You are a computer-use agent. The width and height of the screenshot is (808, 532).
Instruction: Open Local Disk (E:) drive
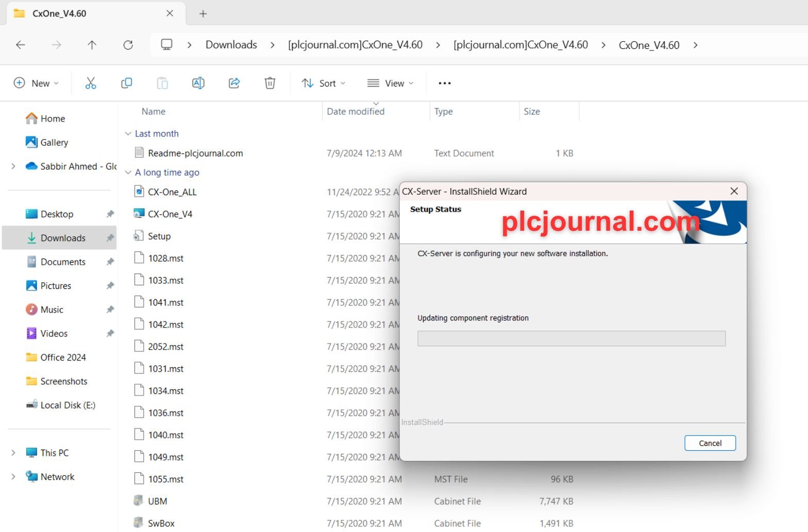[x=61, y=405]
